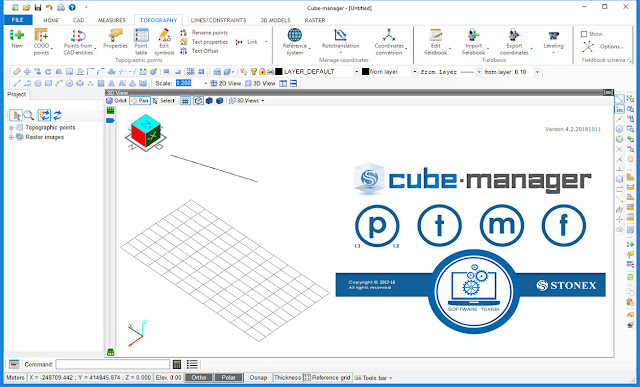Tick the Show checkbox in Fieldbook schema
The width and height of the screenshot is (640, 387).
click(584, 34)
